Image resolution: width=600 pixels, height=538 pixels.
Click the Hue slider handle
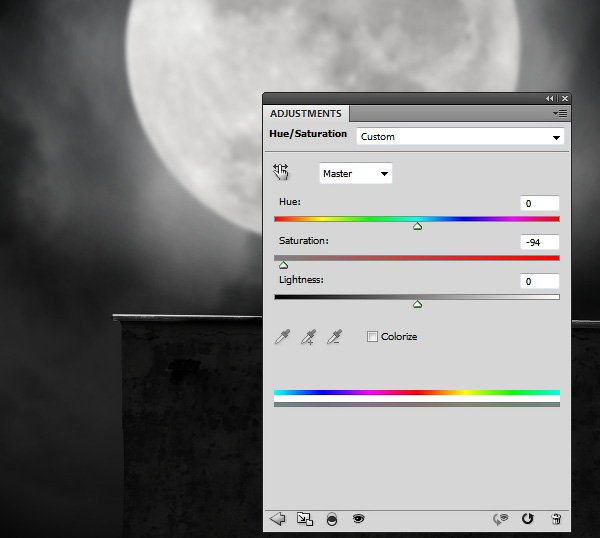417,227
